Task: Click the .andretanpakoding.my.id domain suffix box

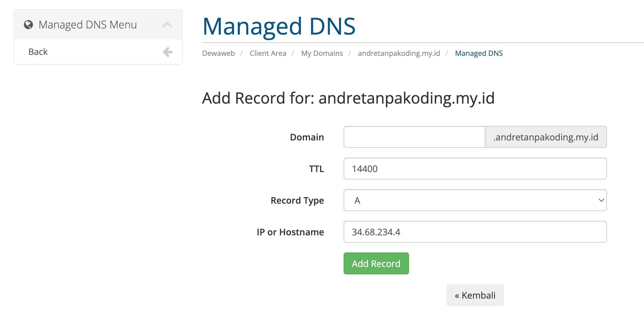Action: (546, 137)
